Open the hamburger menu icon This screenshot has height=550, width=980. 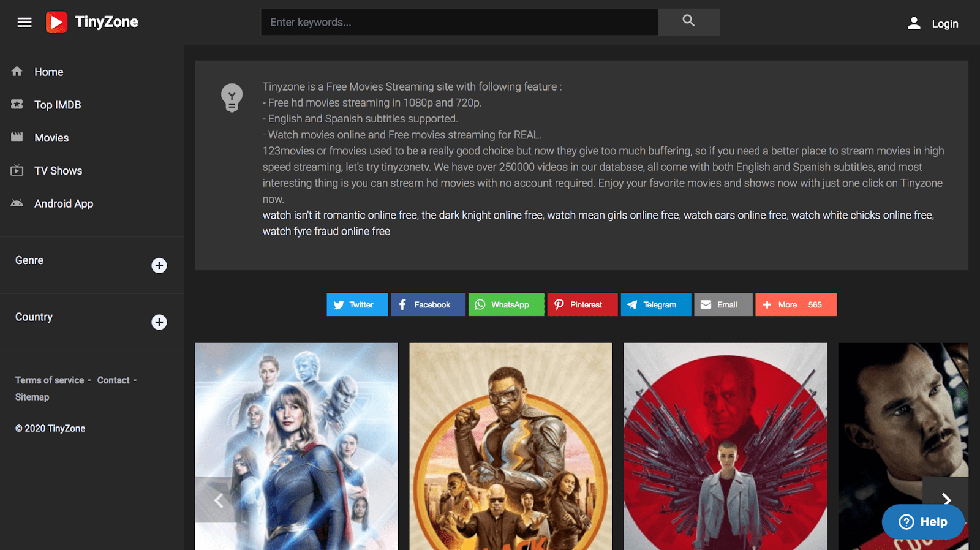click(24, 23)
